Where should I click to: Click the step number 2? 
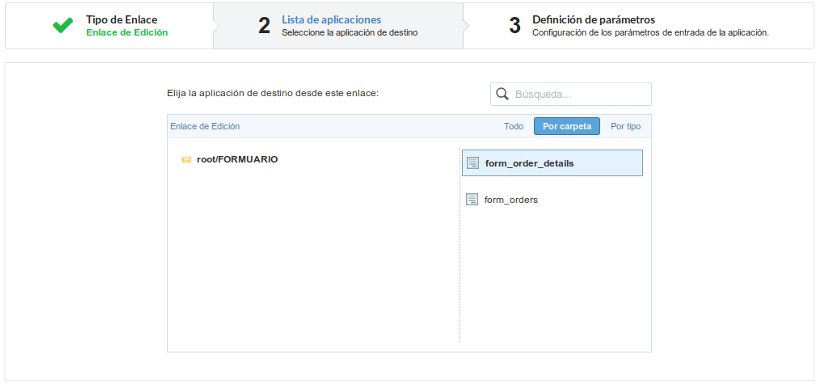(x=264, y=26)
